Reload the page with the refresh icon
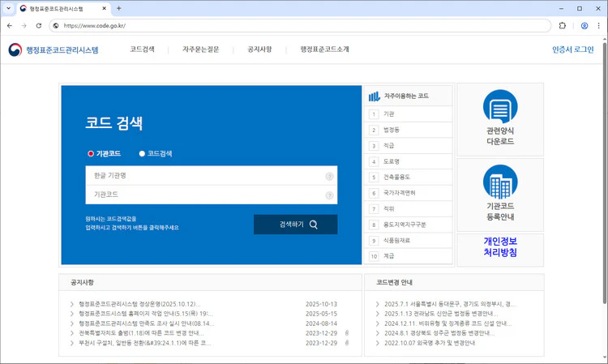This screenshot has height=364, width=608. pos(39,26)
